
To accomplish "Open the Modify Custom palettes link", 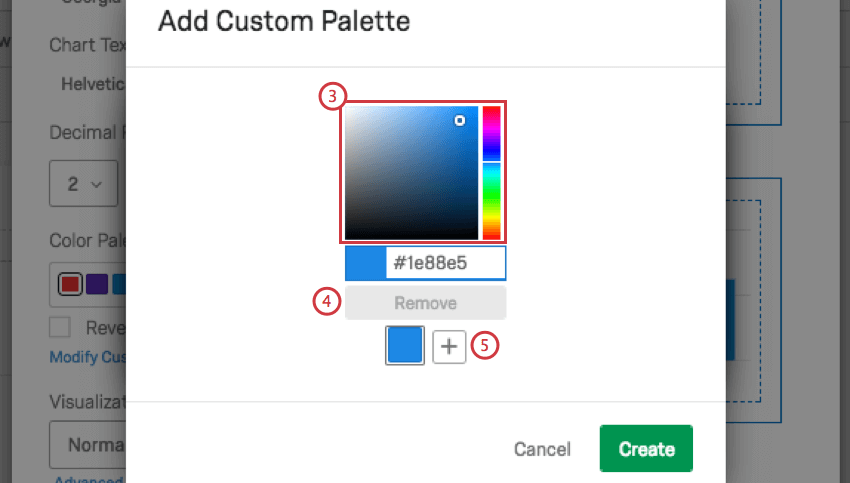I will pyautogui.click(x=87, y=357).
